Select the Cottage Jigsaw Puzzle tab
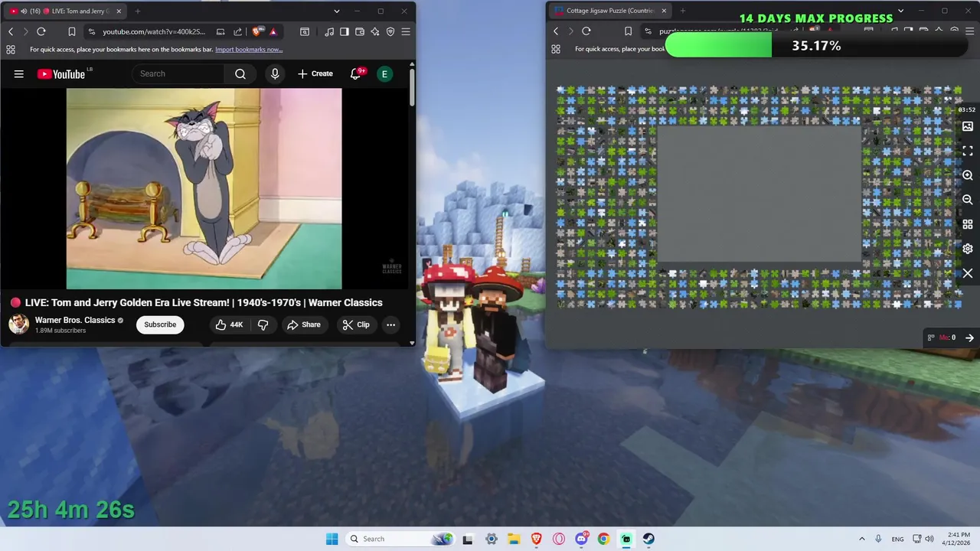The height and width of the screenshot is (551, 980). pos(609,11)
